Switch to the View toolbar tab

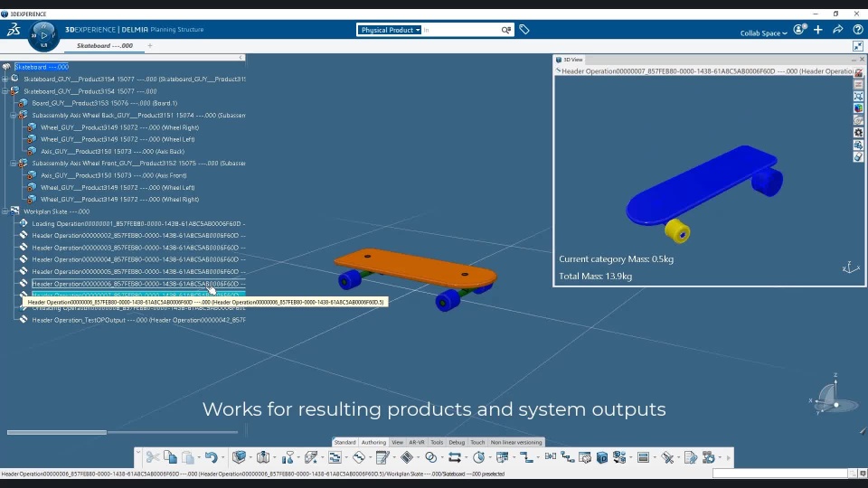[398, 442]
